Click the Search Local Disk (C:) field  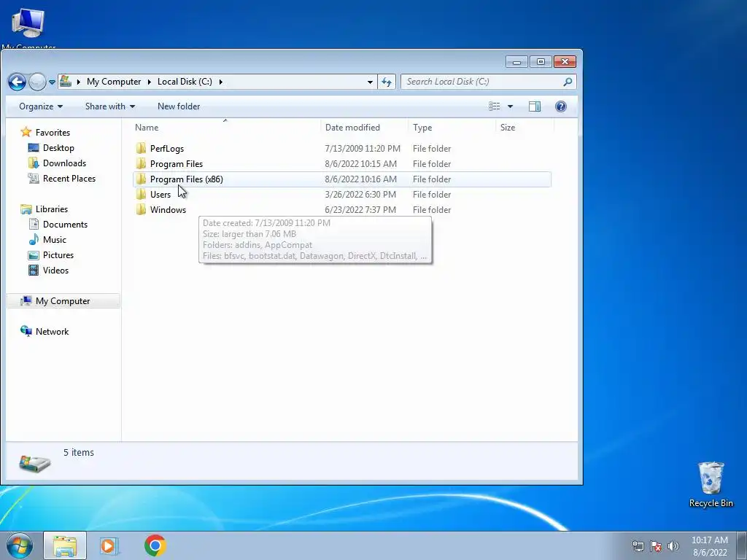(x=488, y=82)
